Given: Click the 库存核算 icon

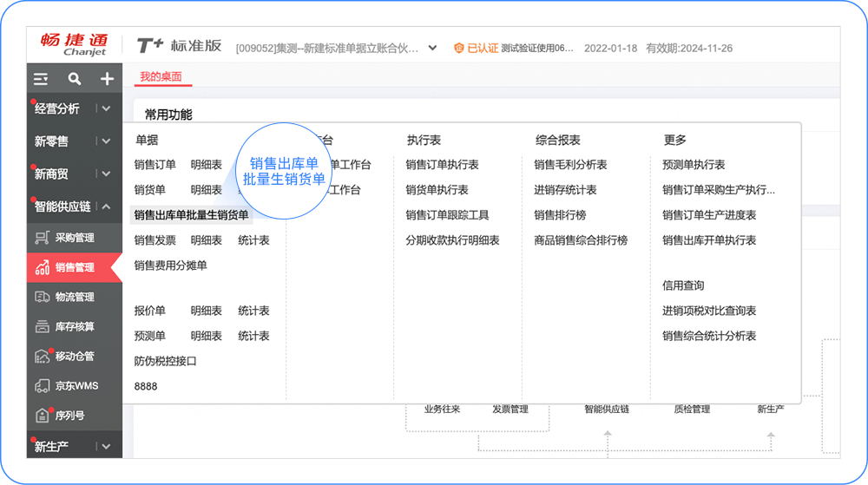Looking at the screenshot, I should 42,327.
